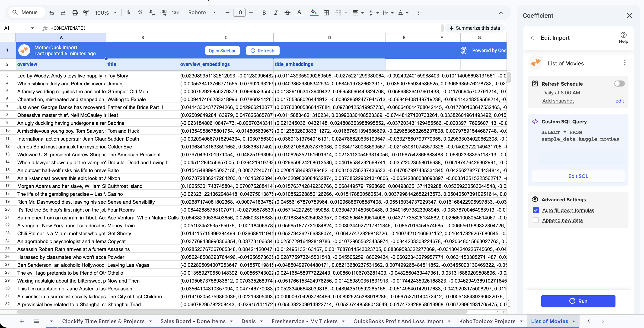Click the Add snapshot link

(558, 101)
